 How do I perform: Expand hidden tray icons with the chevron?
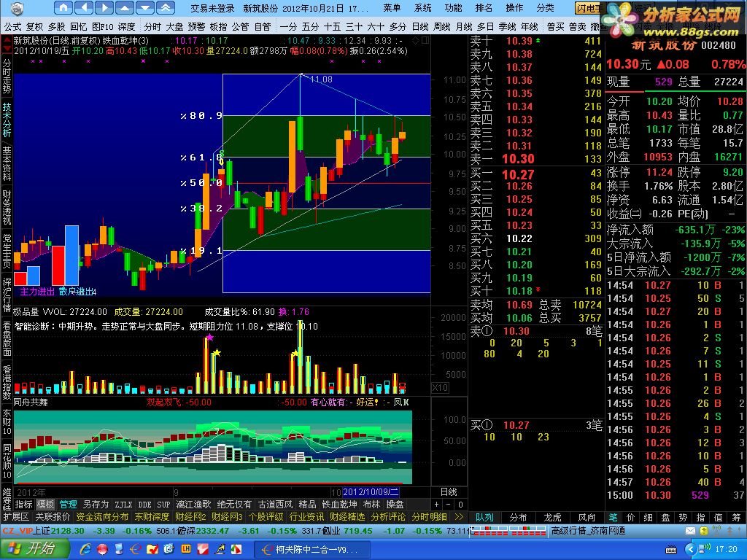click(691, 550)
